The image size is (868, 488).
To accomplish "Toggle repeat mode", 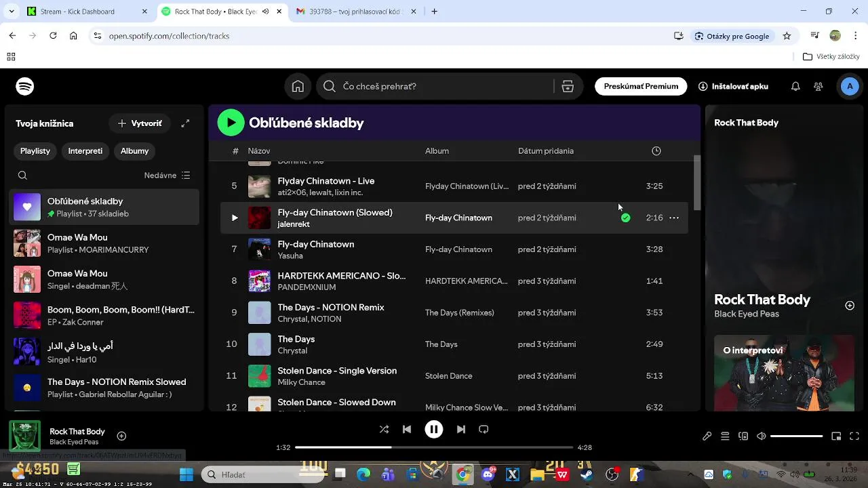I will 484,429.
